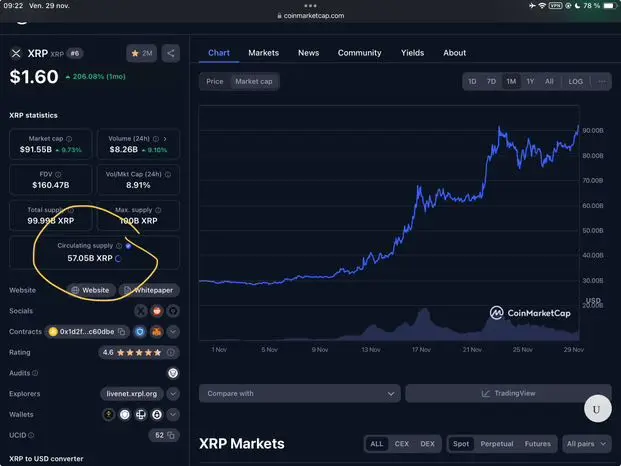Viewport: 621px width, 466px height.
Task: Open the fourth wallet icon in Wallets row
Action: [x=157, y=415]
